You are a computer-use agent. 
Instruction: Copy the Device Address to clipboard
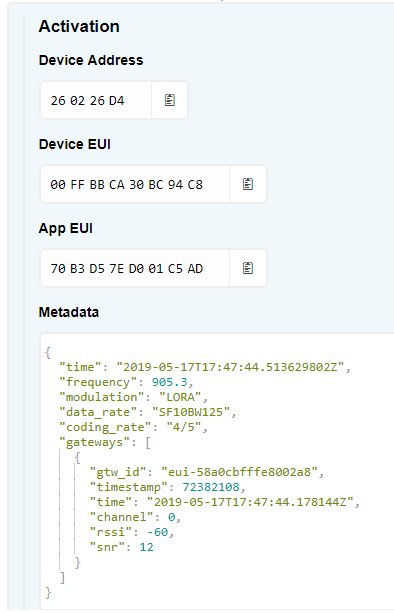(x=170, y=100)
